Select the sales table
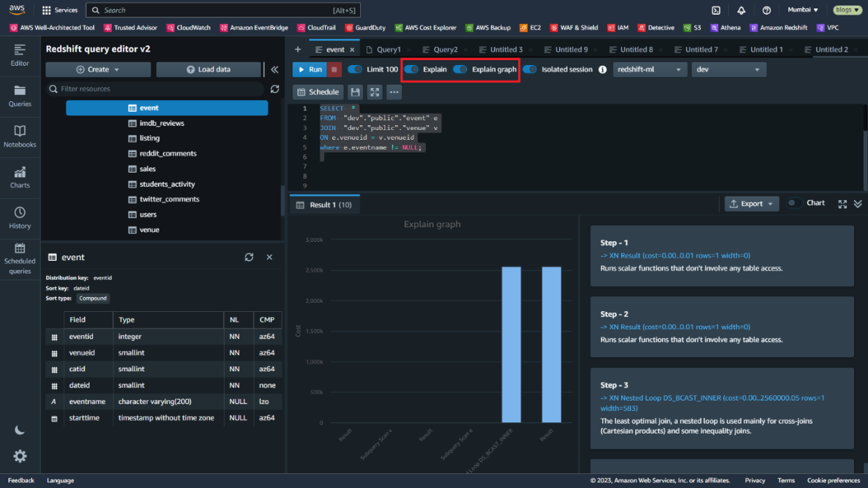This screenshot has height=488, width=868. click(147, 168)
